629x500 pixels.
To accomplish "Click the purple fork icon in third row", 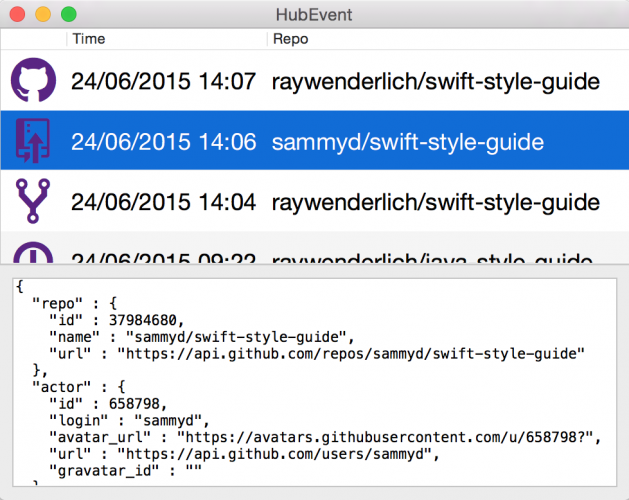I will (x=34, y=202).
